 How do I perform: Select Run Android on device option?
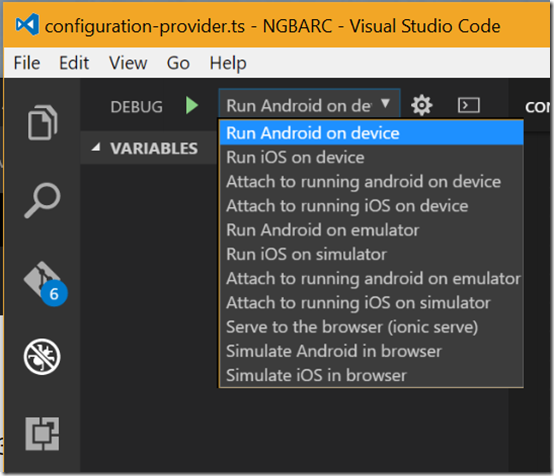click(x=371, y=133)
